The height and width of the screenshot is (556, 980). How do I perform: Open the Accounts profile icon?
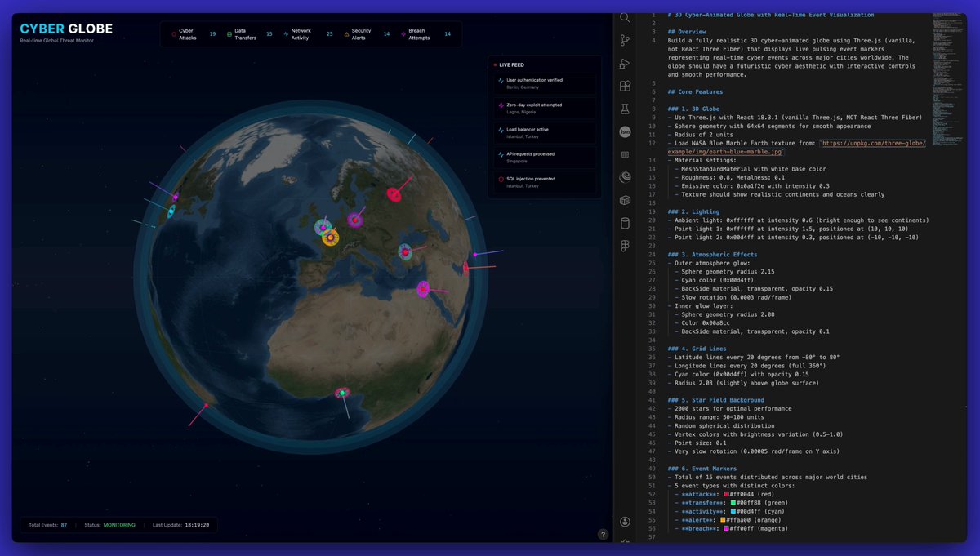625,522
